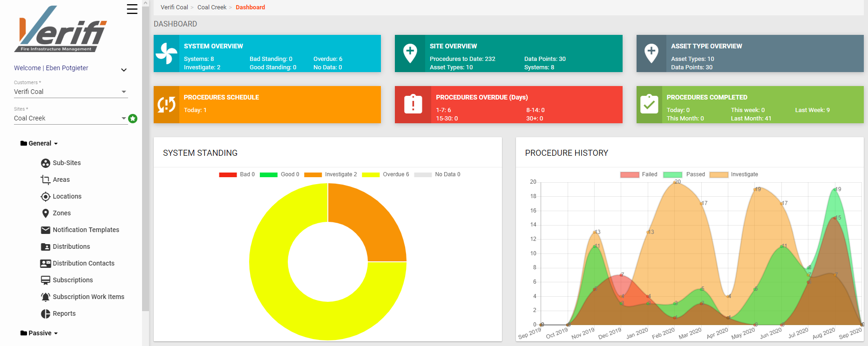Open the Distribution Contacts link
868x346 pixels.
pos(83,264)
